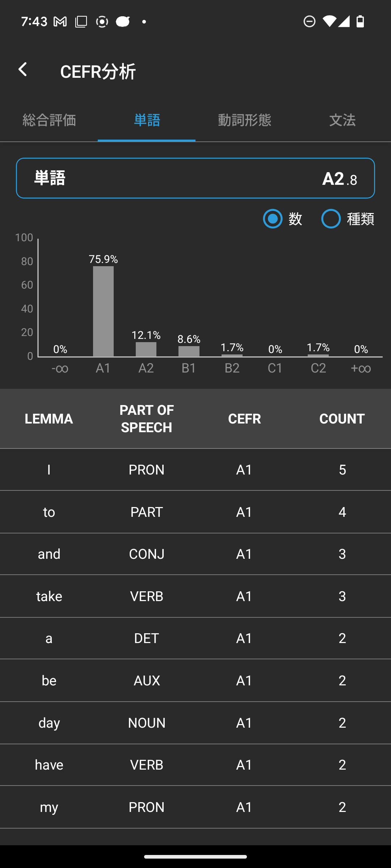Tap the back arrow icon
Screen dimensions: 391x868
pos(23,69)
